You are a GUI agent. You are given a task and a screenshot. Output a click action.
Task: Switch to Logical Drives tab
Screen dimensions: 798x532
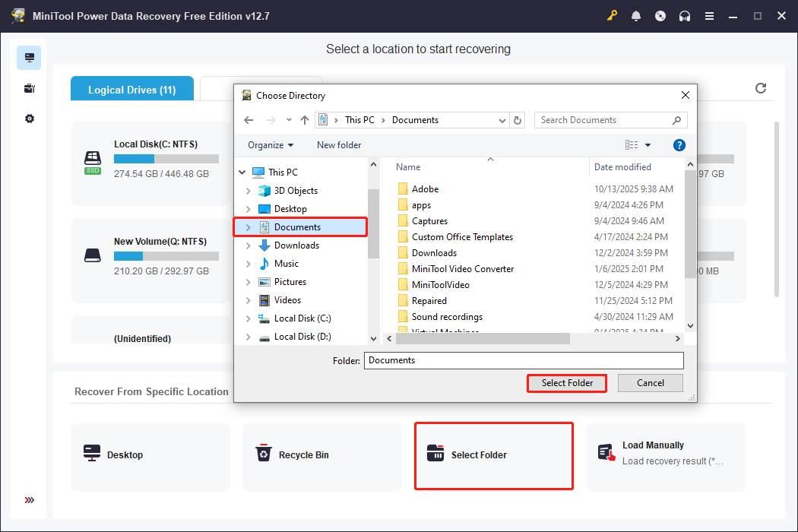click(131, 90)
